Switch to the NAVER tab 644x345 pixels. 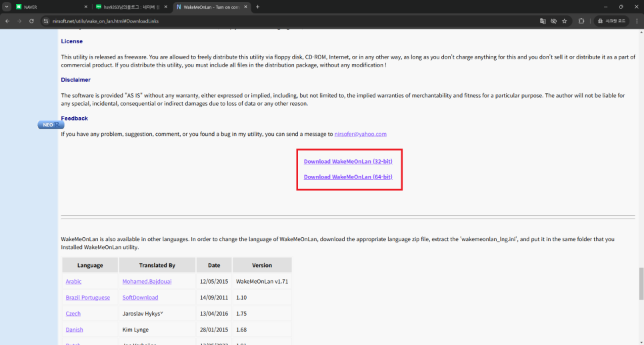point(51,7)
